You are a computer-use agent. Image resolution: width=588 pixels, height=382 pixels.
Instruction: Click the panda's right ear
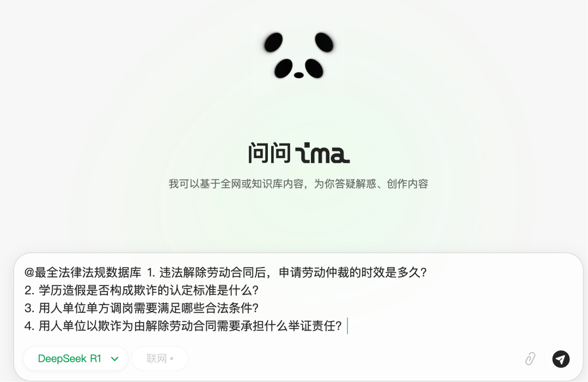point(324,42)
